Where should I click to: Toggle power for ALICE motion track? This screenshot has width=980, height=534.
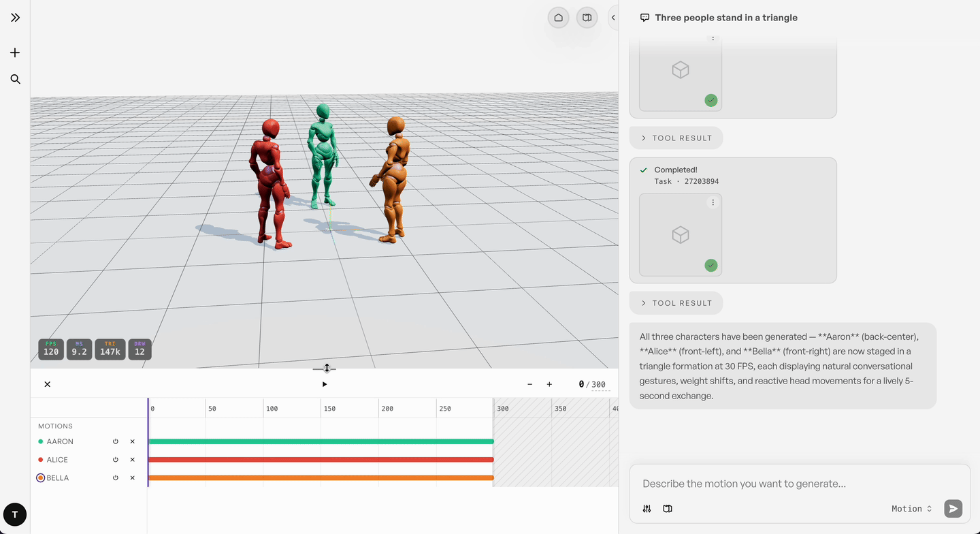tap(116, 460)
